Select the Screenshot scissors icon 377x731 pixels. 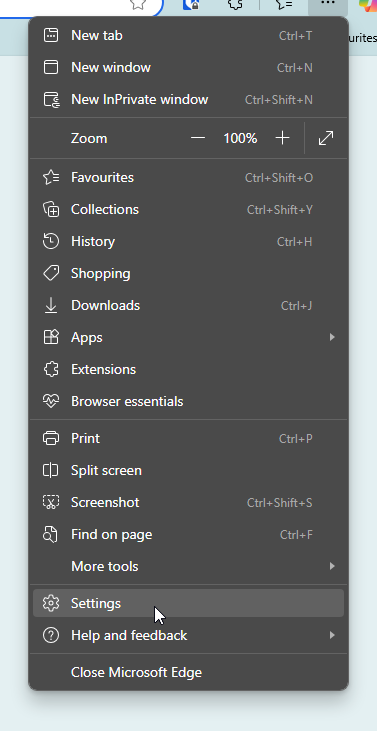(51, 502)
